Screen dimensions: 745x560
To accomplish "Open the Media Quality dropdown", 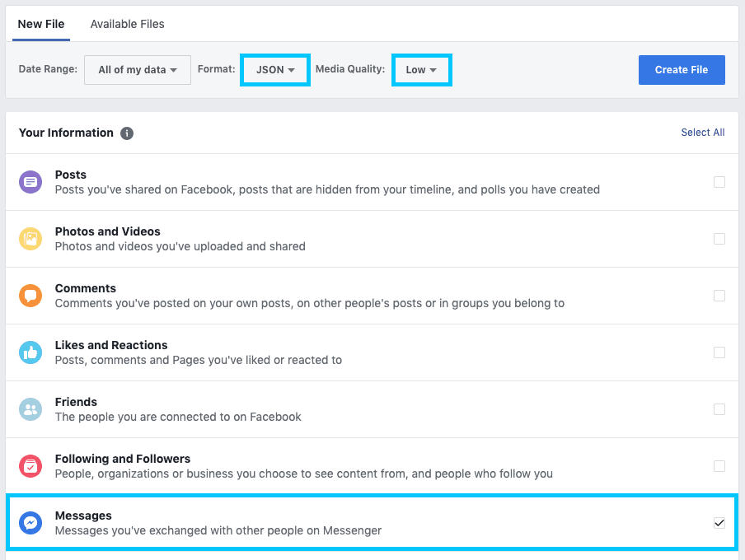I will 421,69.
